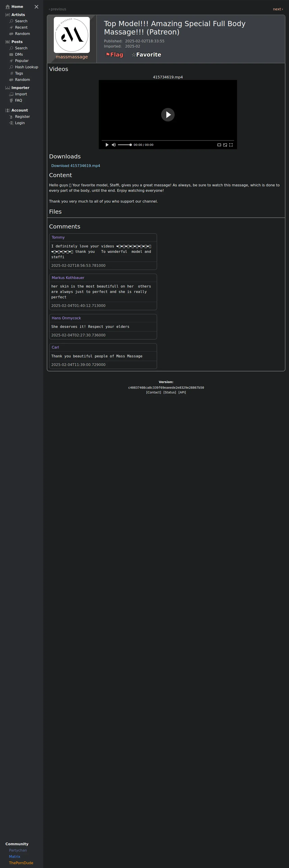Open commenter Carl's name
Image resolution: width=289 pixels, height=868 pixels.
(x=55, y=347)
